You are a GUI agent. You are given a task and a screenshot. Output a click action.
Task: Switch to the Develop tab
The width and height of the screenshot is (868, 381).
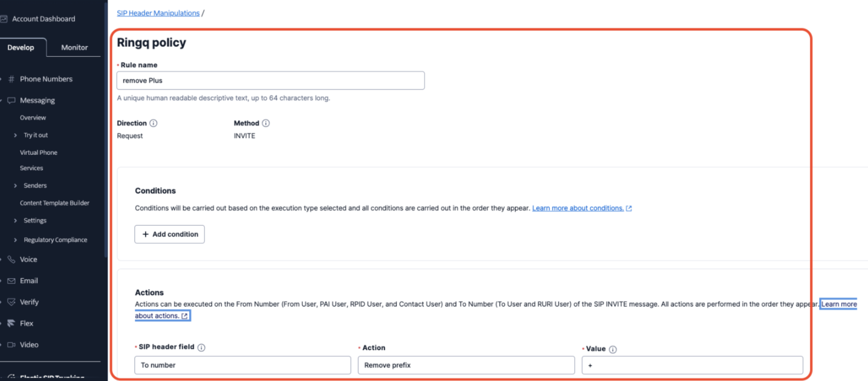tap(21, 47)
